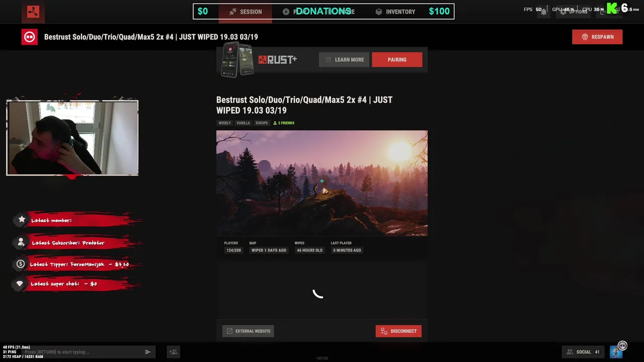644x362 pixels.
Task: Click the $100 donation goal amount
Action: (439, 11)
